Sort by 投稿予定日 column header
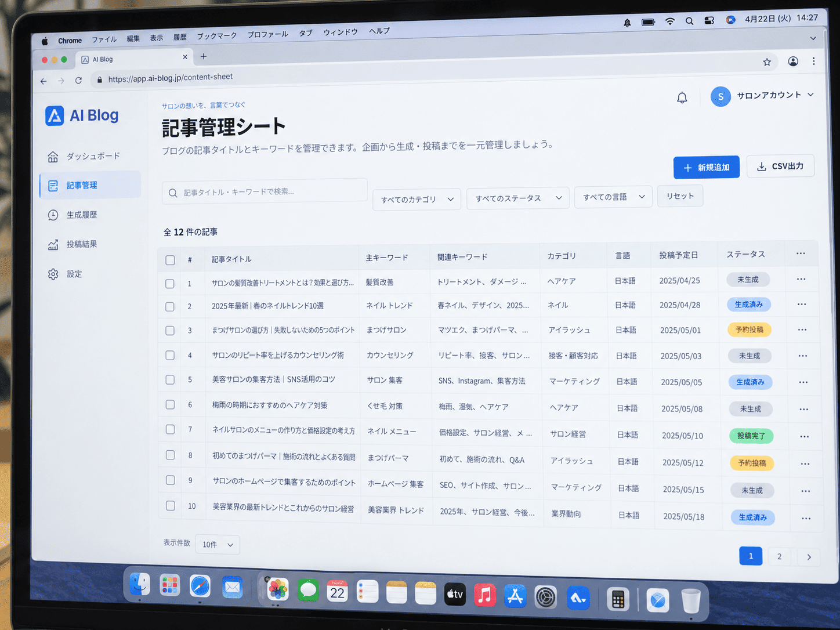840x630 pixels. pos(679,255)
